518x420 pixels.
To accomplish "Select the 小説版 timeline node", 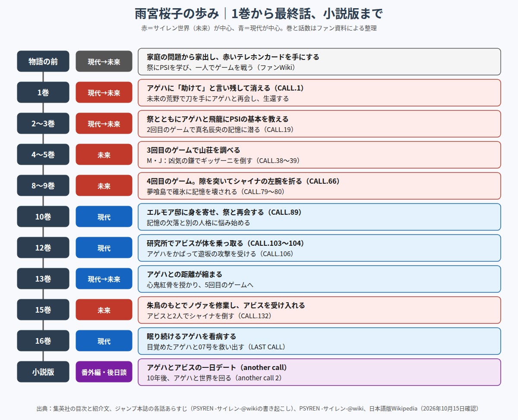I will (x=43, y=372).
